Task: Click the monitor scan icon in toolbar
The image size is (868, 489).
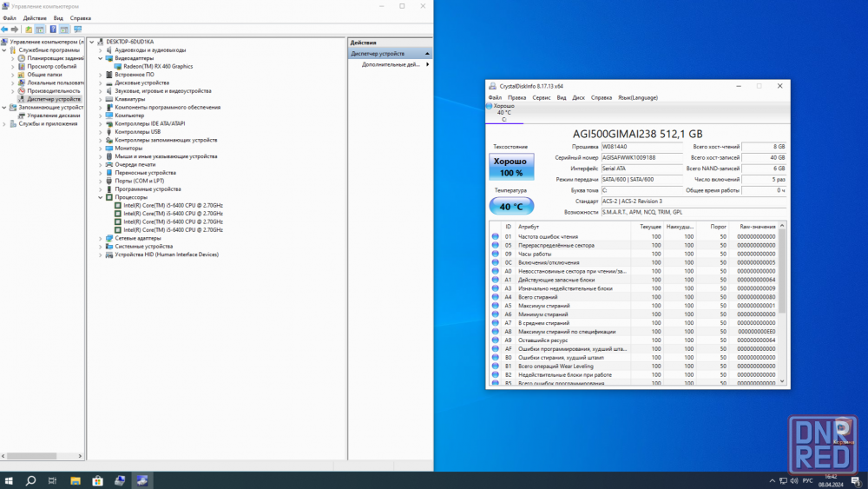Action: pyautogui.click(x=77, y=29)
